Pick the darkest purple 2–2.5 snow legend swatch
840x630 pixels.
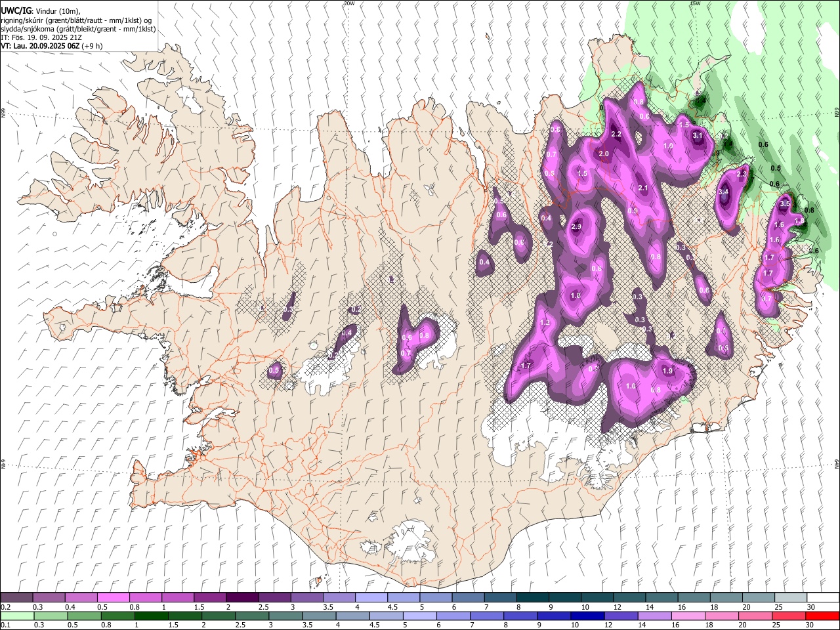[241, 597]
